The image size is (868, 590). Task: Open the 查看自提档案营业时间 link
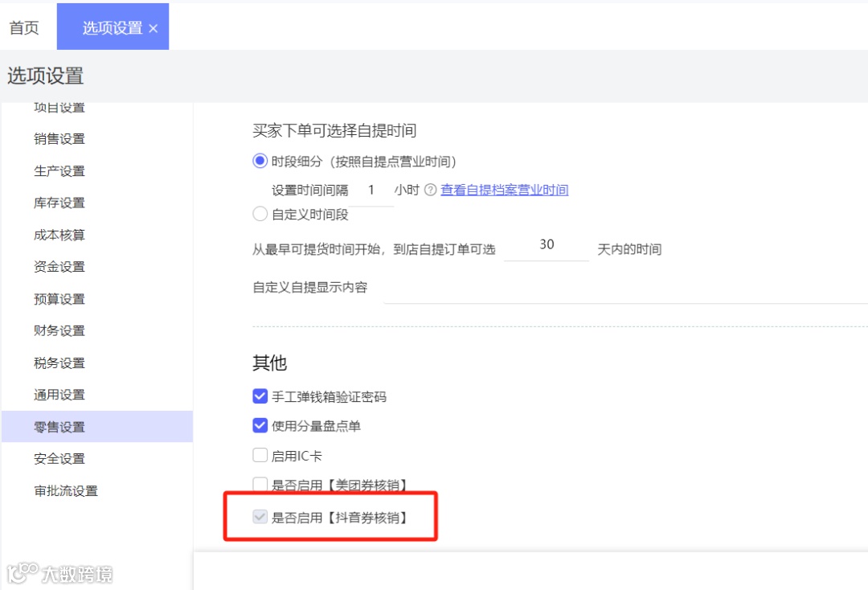pos(504,191)
